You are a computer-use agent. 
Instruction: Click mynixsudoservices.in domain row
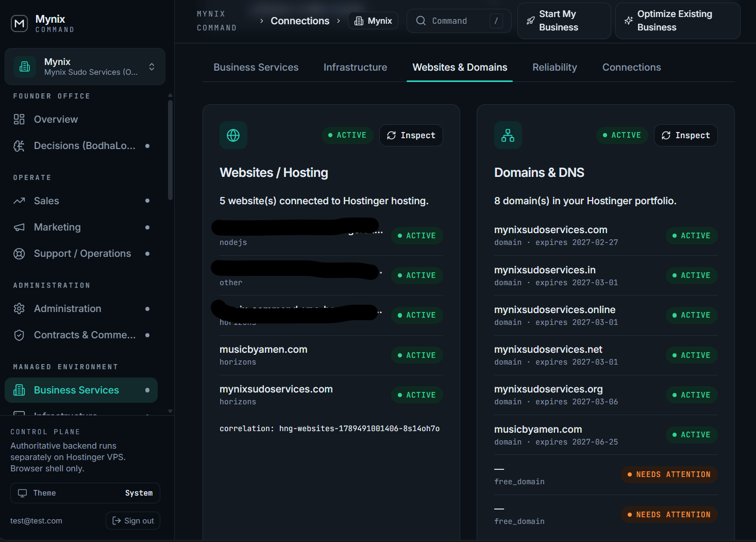pos(606,275)
